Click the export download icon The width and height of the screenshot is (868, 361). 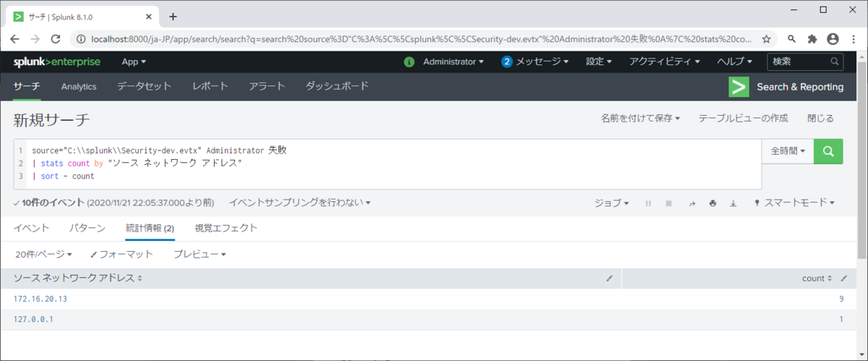[733, 203]
